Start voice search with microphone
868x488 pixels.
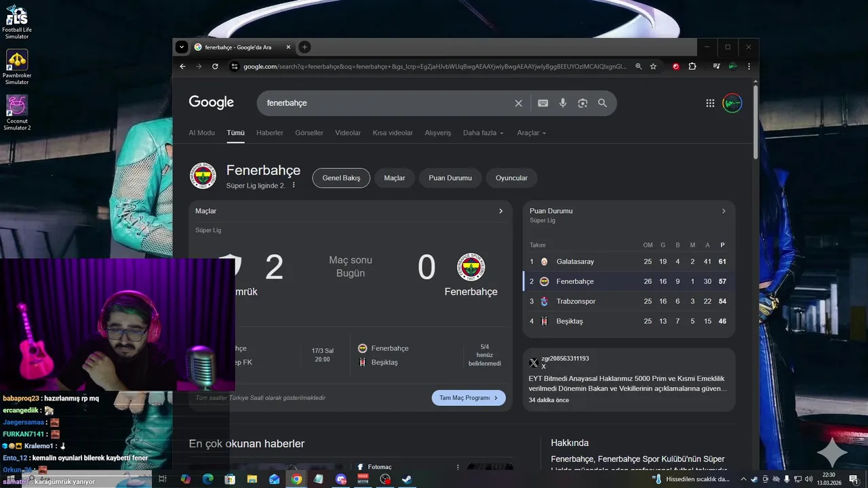click(x=563, y=103)
